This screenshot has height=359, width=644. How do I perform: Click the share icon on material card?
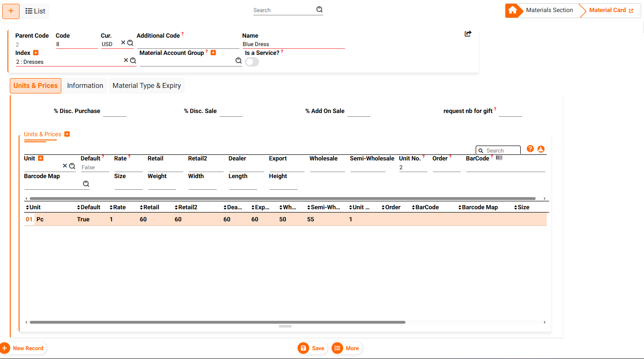[x=468, y=34]
